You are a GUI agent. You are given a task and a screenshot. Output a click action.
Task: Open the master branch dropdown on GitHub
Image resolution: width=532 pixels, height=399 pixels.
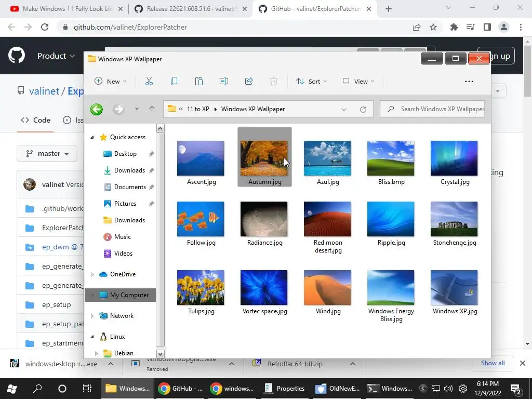[x=47, y=154]
